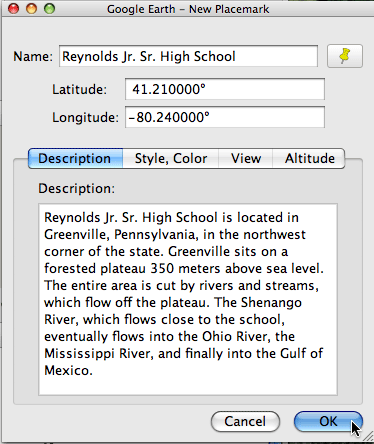Click into the Name text field

click(188, 56)
